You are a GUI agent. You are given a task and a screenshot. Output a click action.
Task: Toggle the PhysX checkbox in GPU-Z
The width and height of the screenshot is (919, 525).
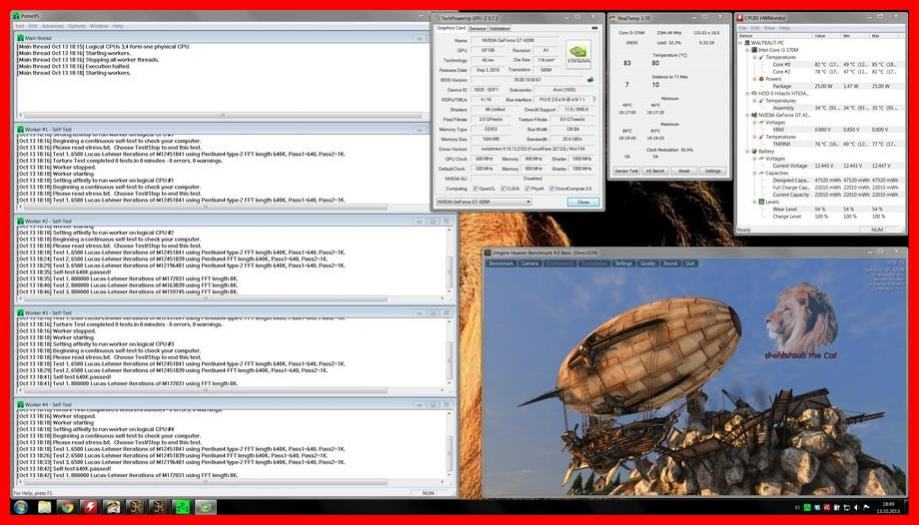[527, 189]
